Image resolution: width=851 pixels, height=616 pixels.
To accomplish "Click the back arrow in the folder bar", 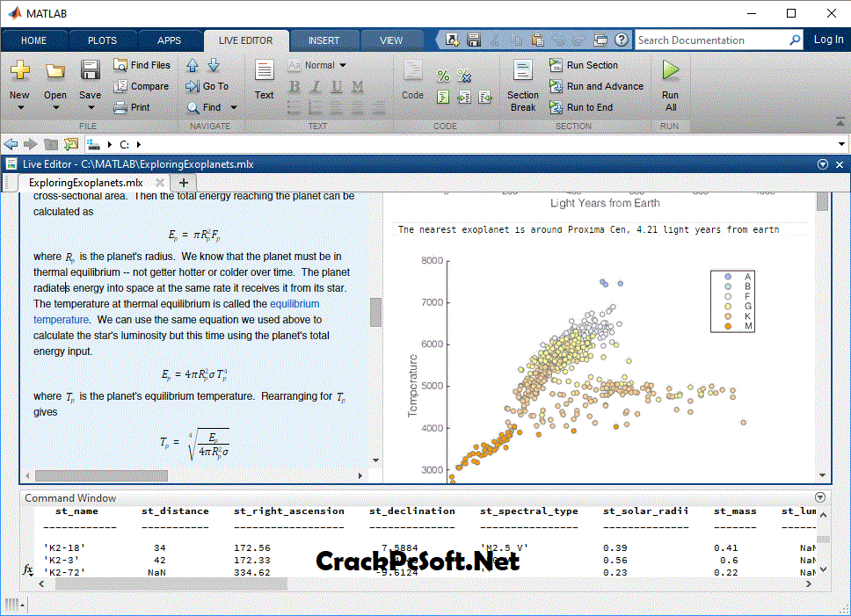I will pos(11,144).
